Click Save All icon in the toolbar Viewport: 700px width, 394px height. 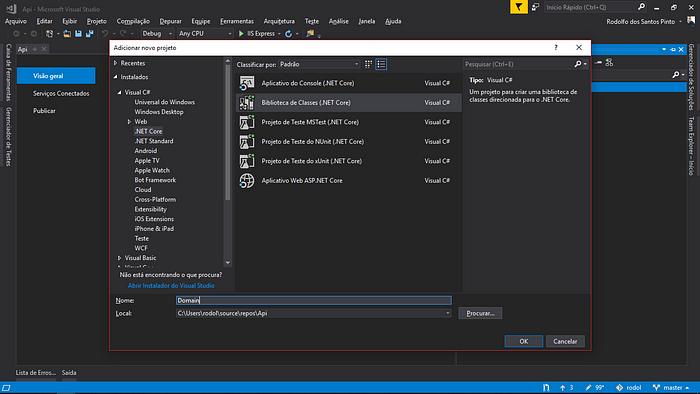(x=90, y=33)
